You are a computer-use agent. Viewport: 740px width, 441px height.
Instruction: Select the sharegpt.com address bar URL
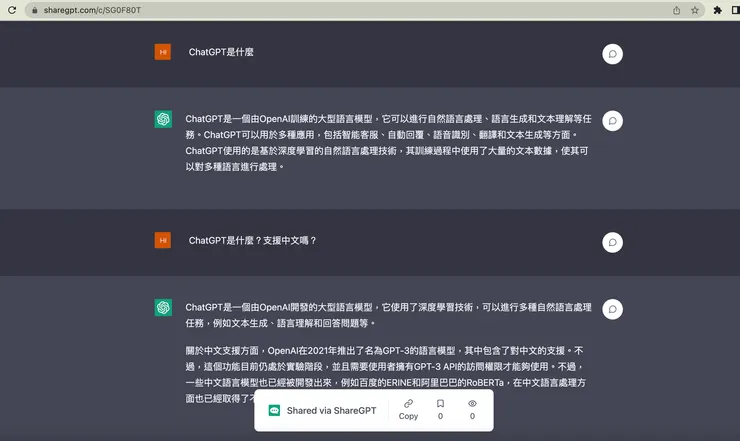pyautogui.click(x=92, y=10)
